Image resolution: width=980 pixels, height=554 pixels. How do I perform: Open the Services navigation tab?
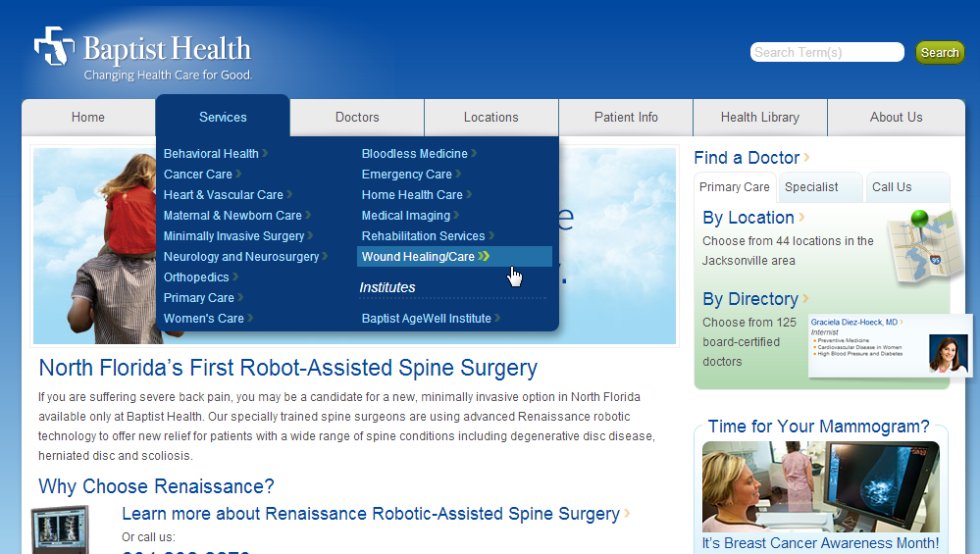223,117
